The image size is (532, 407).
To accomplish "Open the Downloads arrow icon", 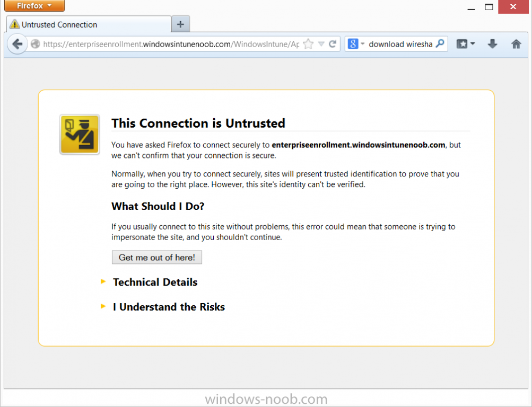I will click(x=492, y=44).
